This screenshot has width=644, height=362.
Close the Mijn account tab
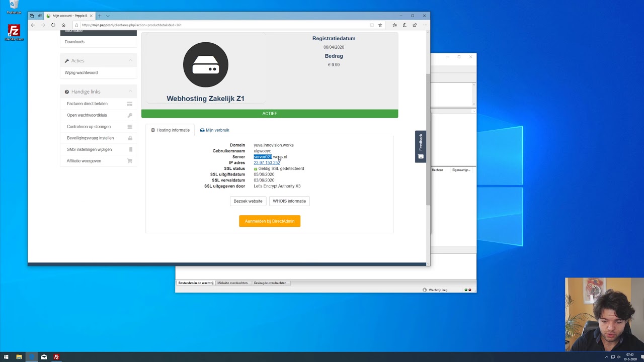(91, 16)
